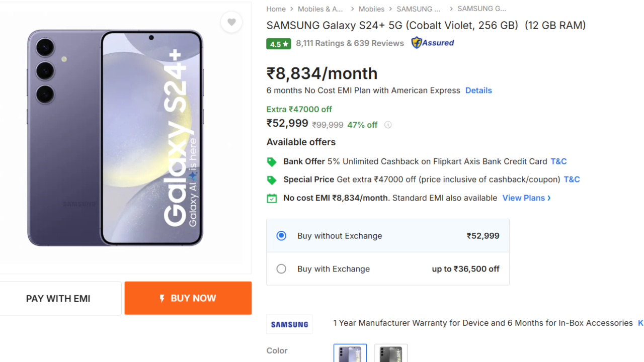Expand View Plans for EMI
The image size is (644, 362).
pos(526,198)
